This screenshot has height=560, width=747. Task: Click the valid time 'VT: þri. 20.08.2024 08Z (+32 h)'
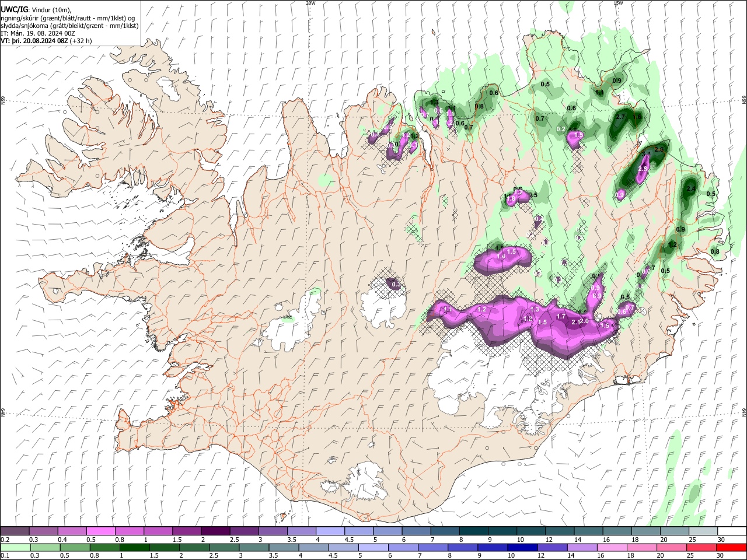point(46,41)
